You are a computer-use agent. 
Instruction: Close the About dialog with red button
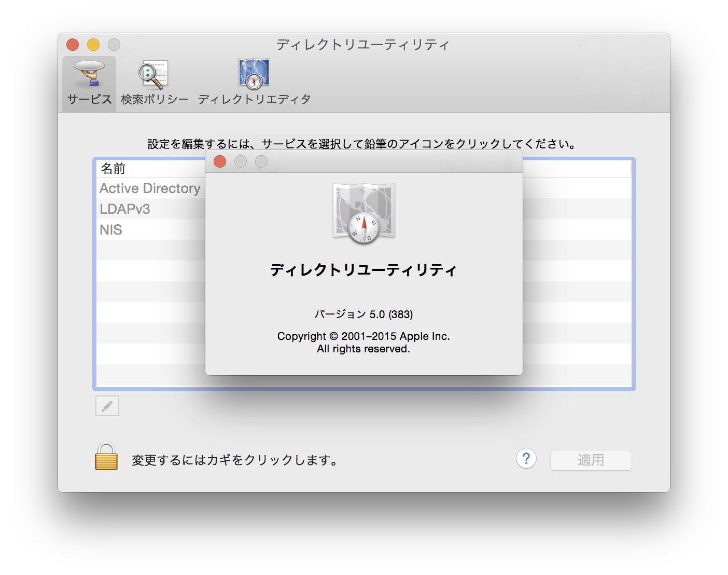click(220, 161)
